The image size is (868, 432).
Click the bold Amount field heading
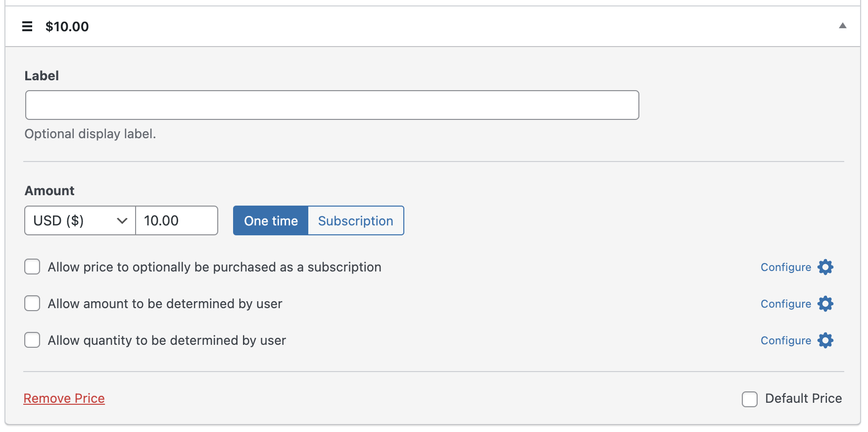[49, 191]
